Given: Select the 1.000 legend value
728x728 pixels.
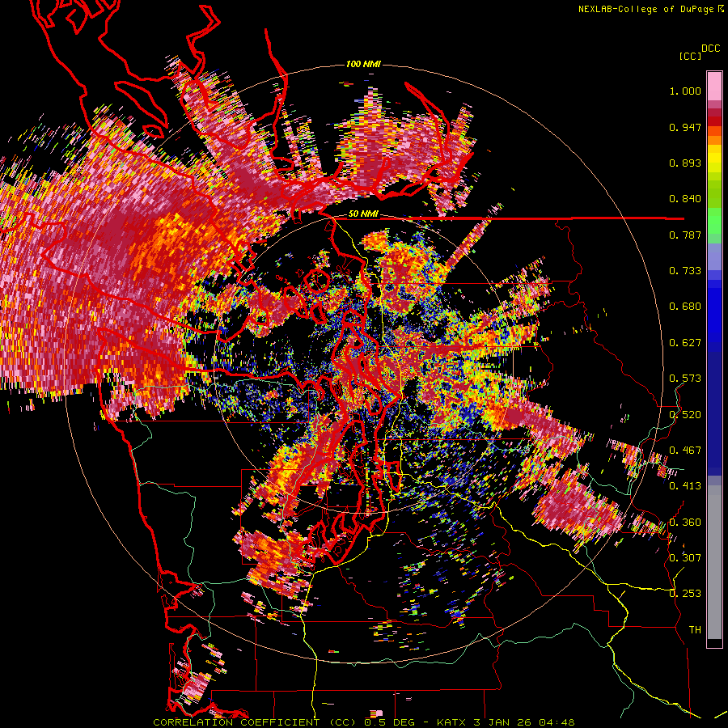Looking at the screenshot, I should [x=685, y=91].
